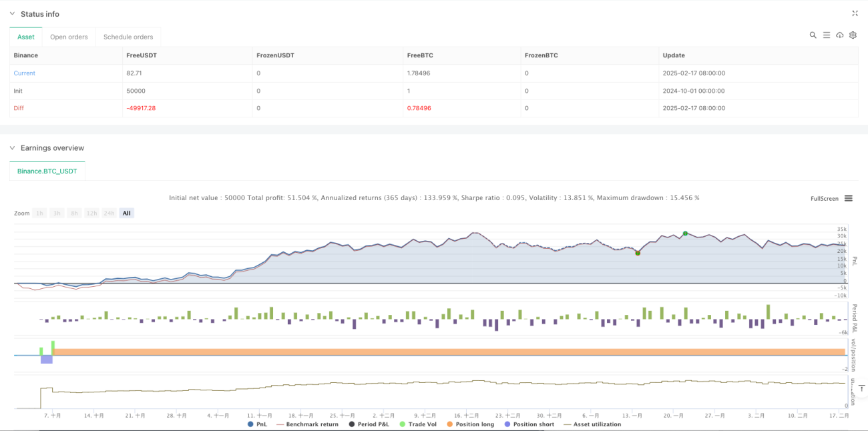Toggle Benchmark return legend item
The image size is (868, 431).
pos(307,424)
